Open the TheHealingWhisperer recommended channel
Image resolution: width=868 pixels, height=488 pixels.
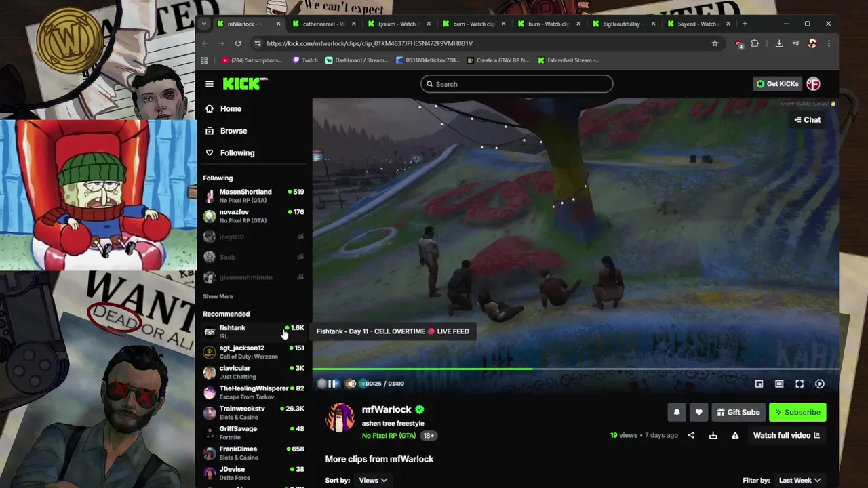coord(254,392)
